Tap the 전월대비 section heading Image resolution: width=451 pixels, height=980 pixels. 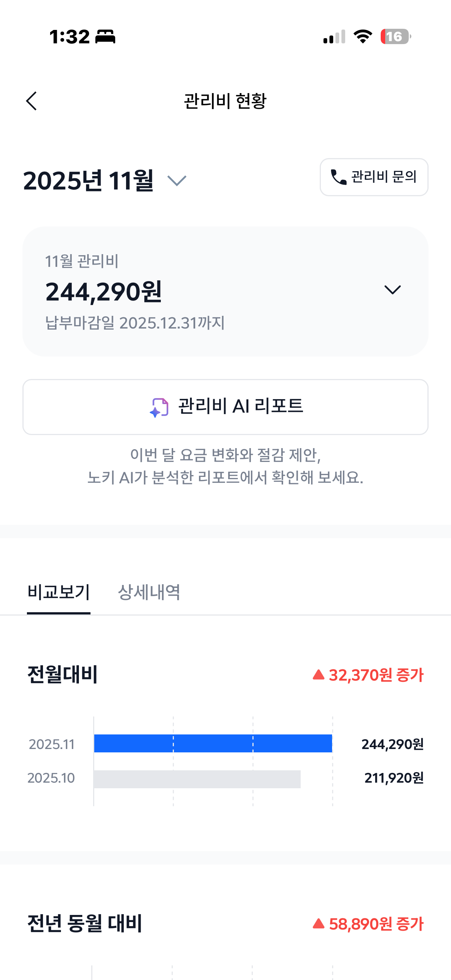63,675
